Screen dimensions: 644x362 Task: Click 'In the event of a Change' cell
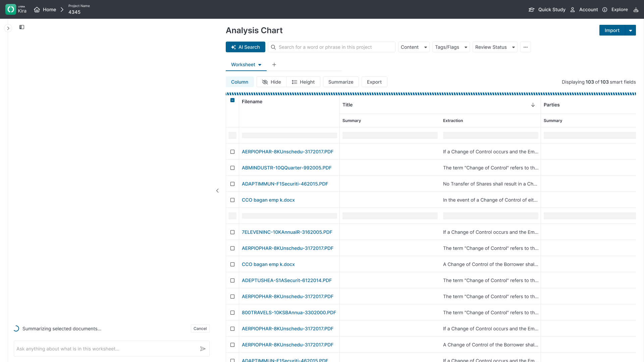click(x=490, y=200)
